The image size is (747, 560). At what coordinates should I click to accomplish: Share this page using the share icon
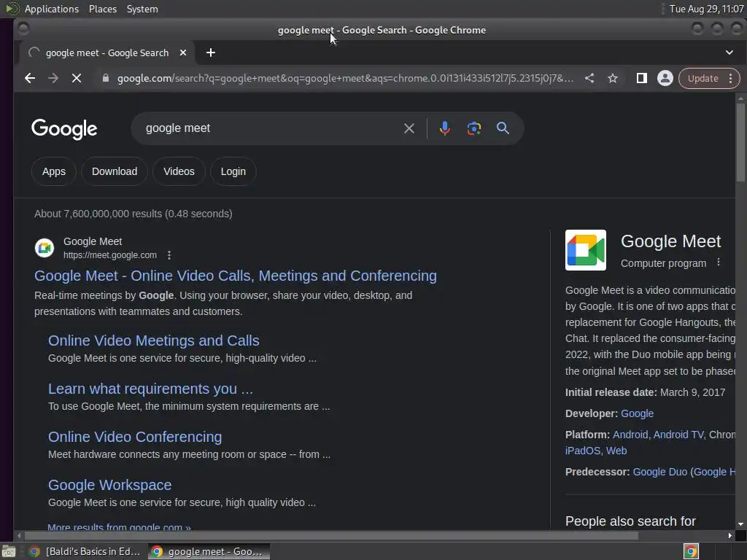point(589,78)
